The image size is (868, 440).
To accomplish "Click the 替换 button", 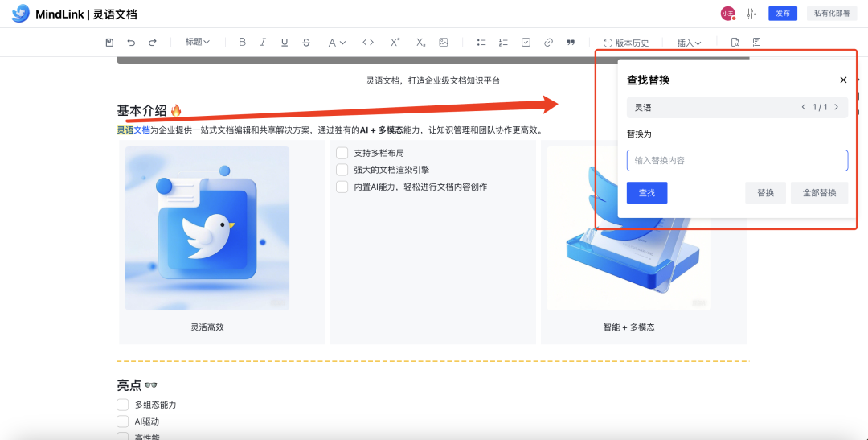I will point(766,193).
